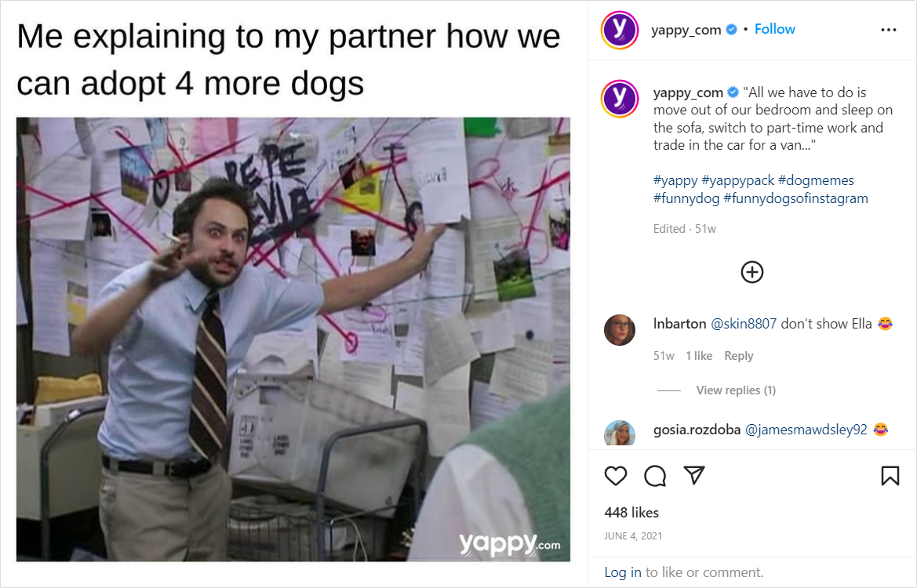917x588 pixels.
Task: Follow the yappy_com account
Action: (x=774, y=29)
